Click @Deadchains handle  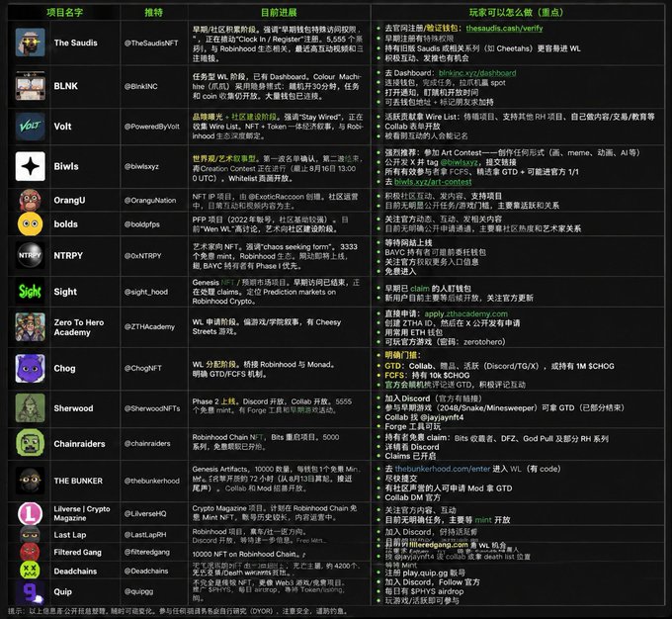[145, 571]
